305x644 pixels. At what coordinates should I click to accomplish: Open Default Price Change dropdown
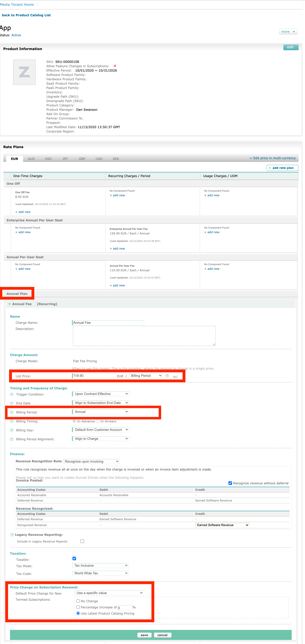109,593
